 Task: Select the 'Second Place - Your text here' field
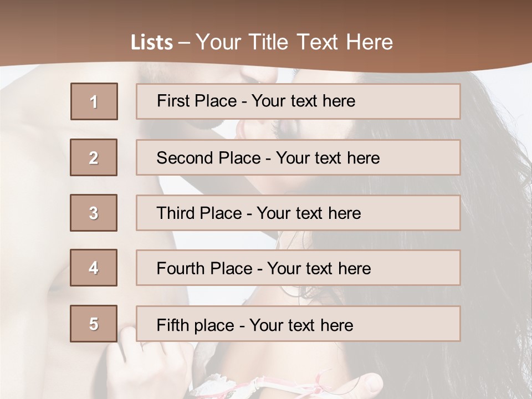[x=298, y=157]
